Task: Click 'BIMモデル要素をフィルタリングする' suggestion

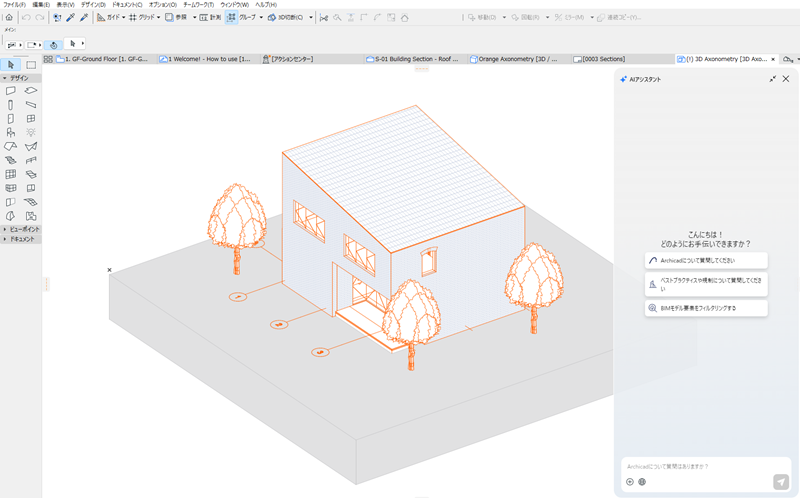Action: pyautogui.click(x=706, y=308)
